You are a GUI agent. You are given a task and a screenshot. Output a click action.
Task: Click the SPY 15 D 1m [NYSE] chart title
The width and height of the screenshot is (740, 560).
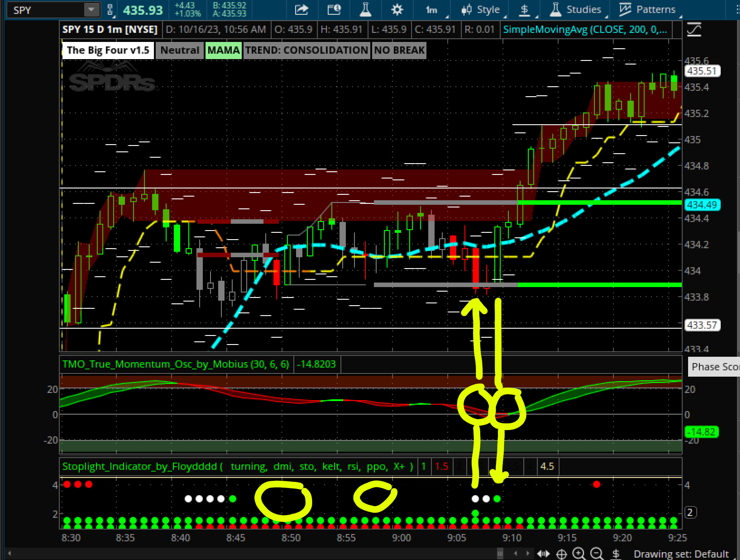click(110, 30)
